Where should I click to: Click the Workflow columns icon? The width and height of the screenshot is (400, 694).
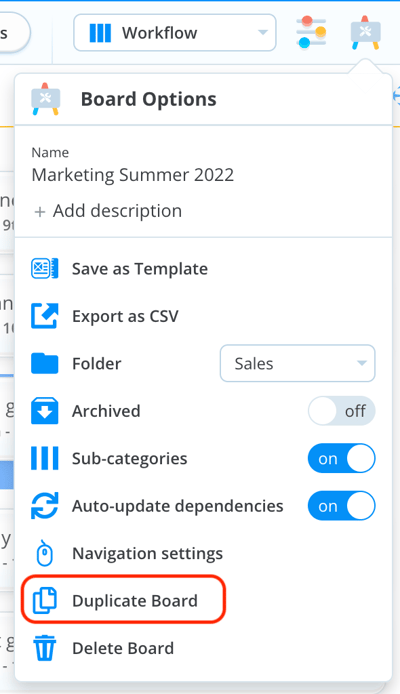(x=100, y=33)
